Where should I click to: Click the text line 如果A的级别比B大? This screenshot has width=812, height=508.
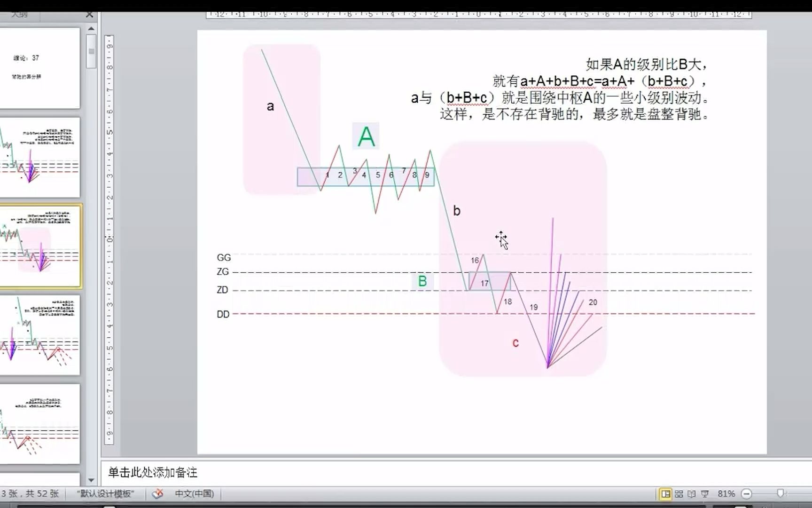pos(646,64)
